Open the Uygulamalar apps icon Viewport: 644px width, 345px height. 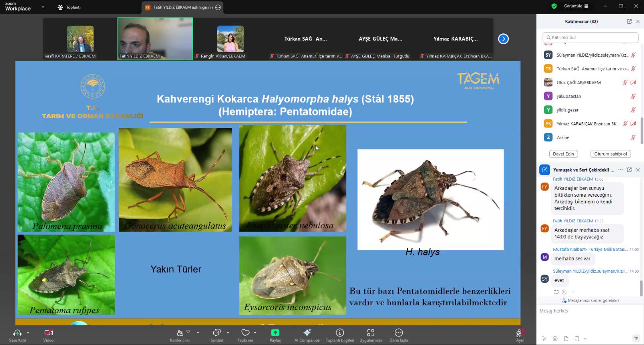(370, 333)
